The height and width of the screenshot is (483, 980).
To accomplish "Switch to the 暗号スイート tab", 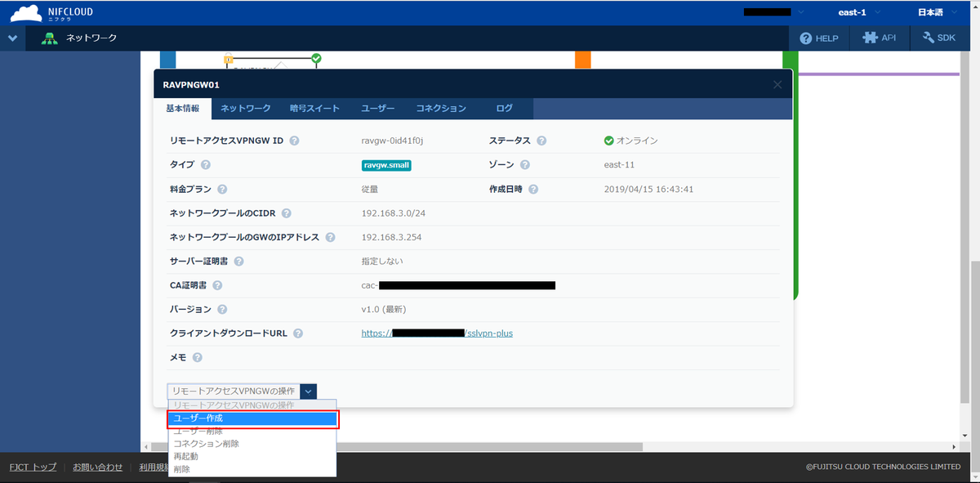I will (314, 109).
